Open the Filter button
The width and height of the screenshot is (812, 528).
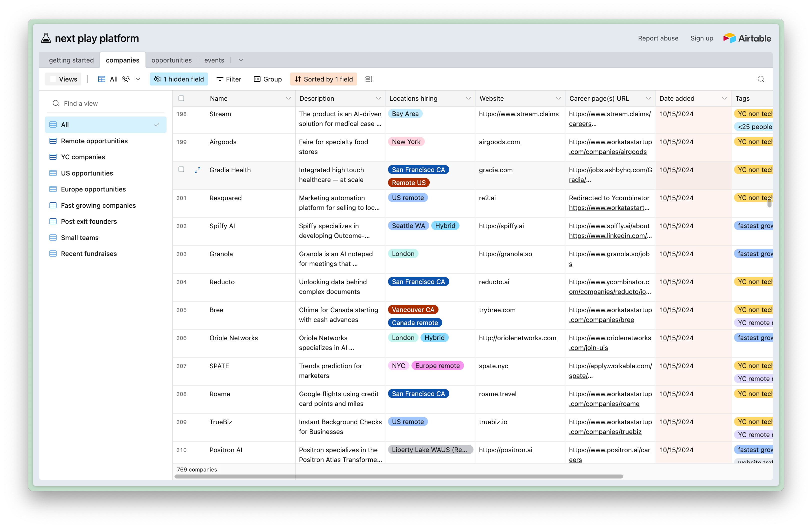229,79
